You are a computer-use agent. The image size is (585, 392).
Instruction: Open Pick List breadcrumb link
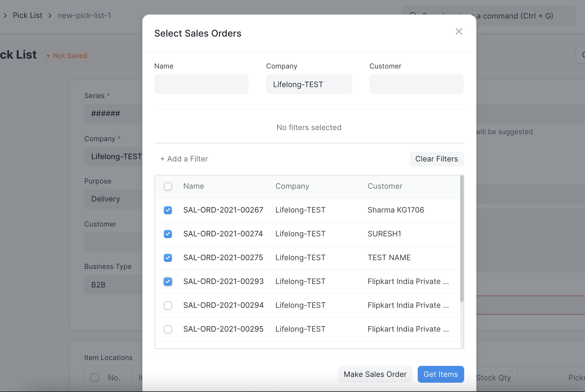pyautogui.click(x=28, y=15)
